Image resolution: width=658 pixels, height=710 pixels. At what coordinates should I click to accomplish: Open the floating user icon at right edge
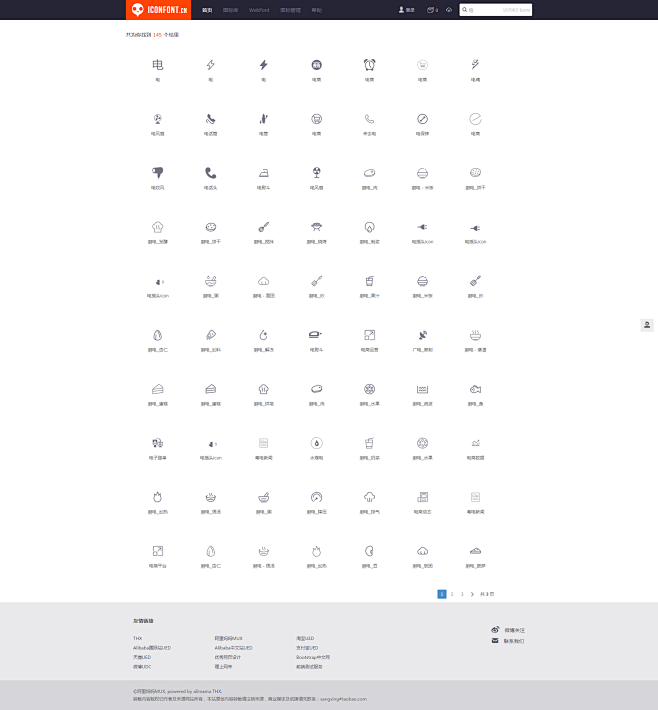pos(647,325)
